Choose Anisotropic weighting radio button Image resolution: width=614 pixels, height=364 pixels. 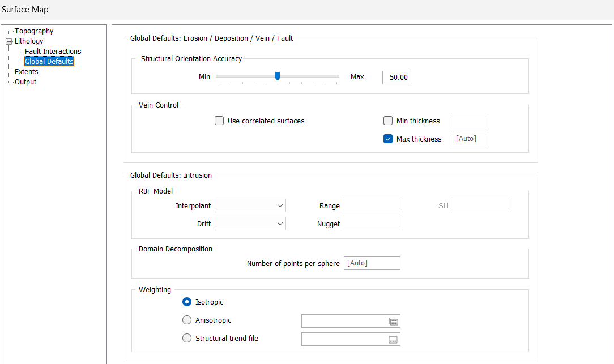187,320
